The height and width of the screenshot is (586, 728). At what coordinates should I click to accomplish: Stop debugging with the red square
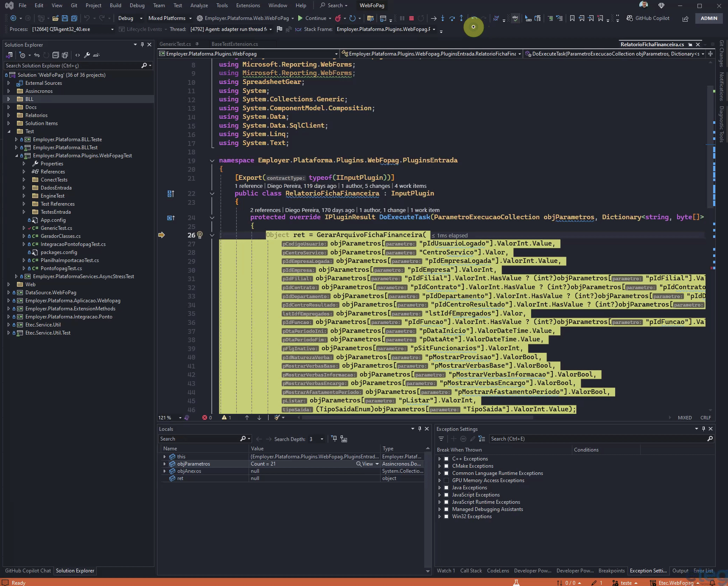(x=411, y=18)
